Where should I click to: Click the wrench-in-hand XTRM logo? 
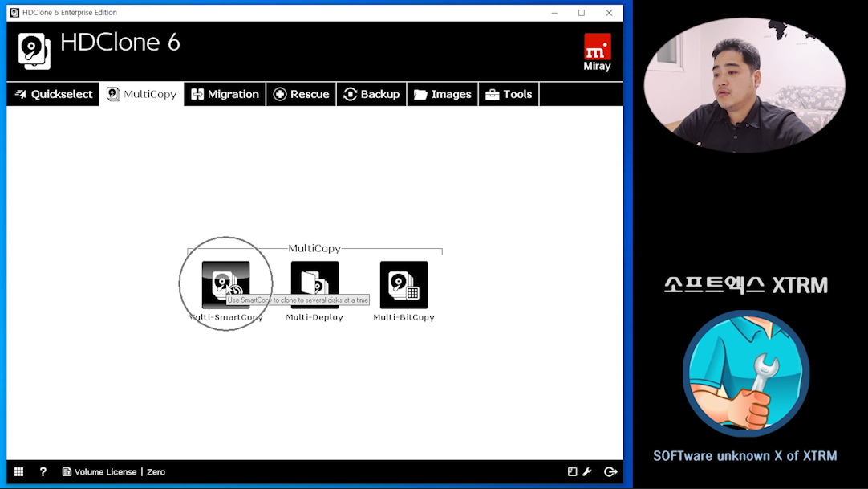pyautogui.click(x=745, y=373)
